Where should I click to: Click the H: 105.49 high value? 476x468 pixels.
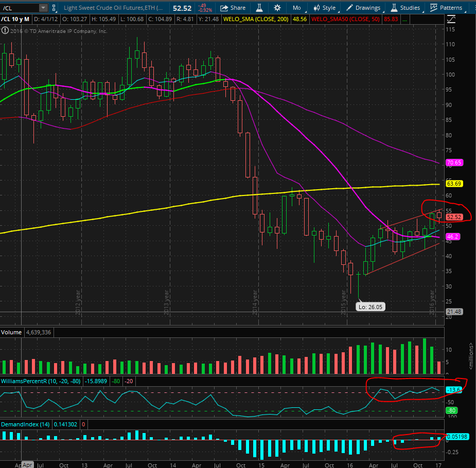coord(103,19)
